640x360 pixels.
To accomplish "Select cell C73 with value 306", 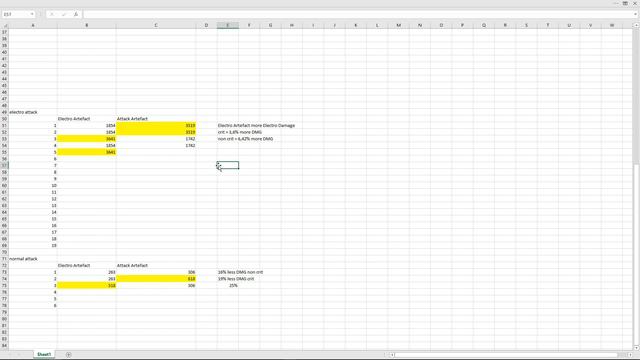I will click(x=156, y=272).
